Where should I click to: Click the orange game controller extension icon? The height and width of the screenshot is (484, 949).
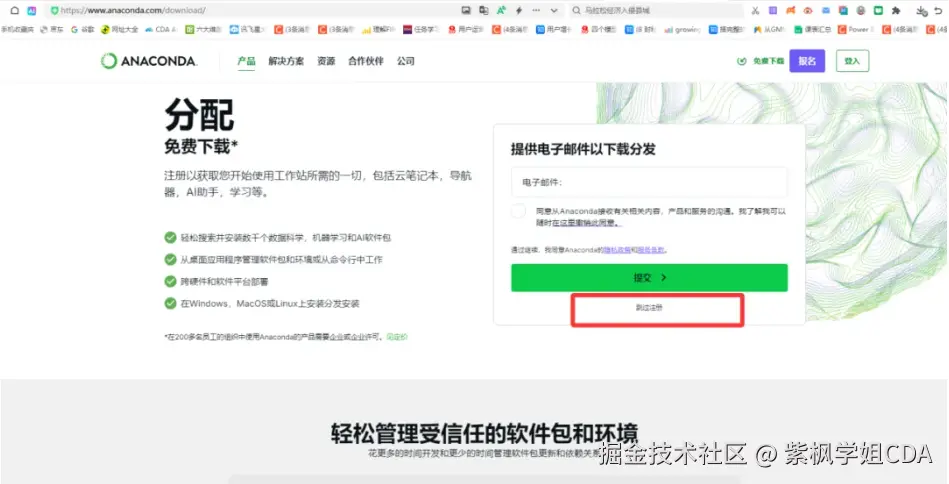click(790, 10)
